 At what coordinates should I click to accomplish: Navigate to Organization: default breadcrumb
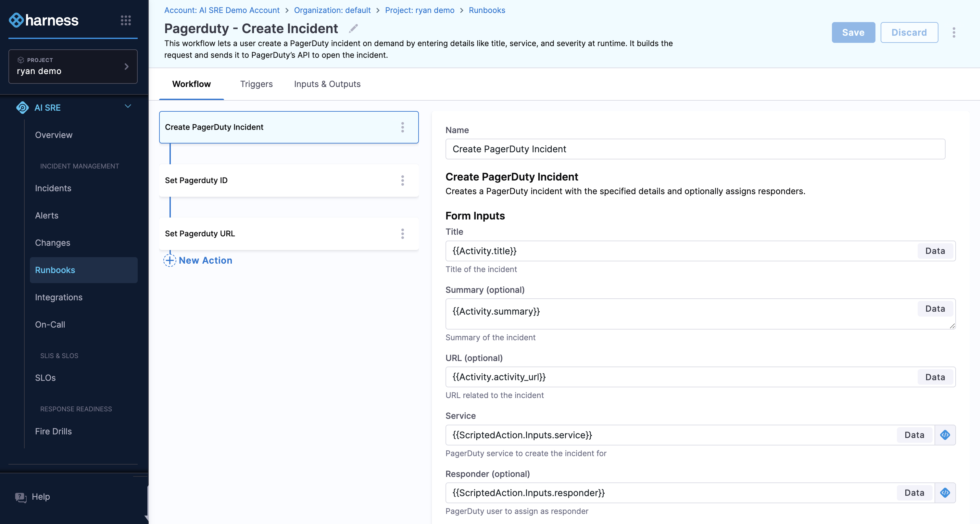(x=332, y=10)
